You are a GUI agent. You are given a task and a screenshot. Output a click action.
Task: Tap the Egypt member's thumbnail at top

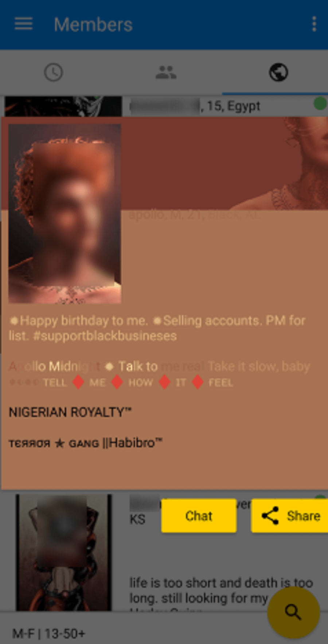click(63, 106)
